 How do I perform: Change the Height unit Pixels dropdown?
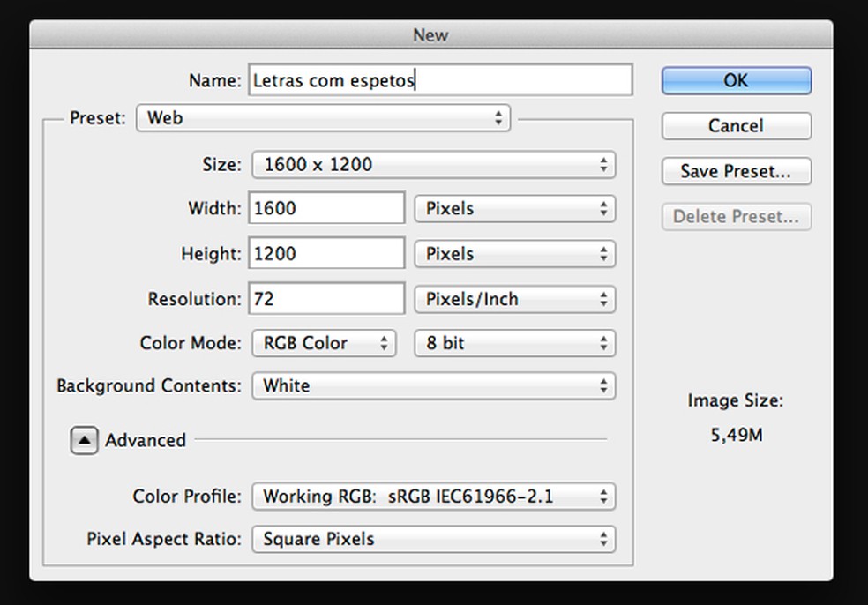[x=514, y=254]
